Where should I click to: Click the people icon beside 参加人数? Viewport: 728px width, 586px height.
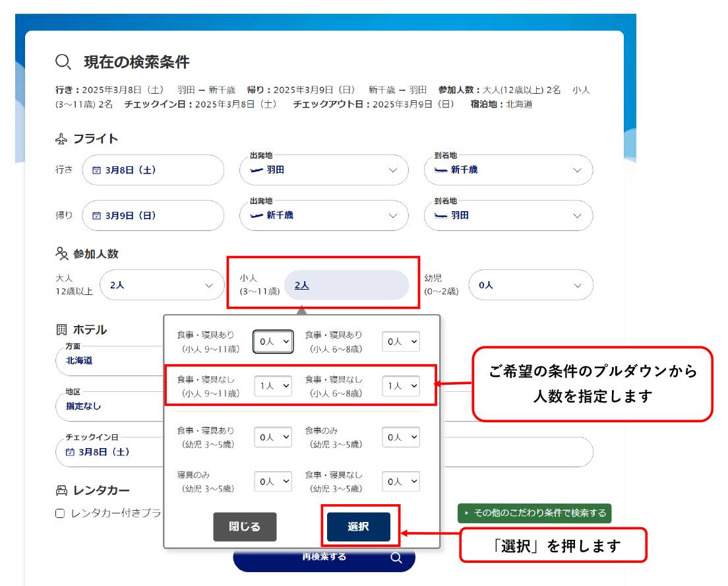point(62,254)
